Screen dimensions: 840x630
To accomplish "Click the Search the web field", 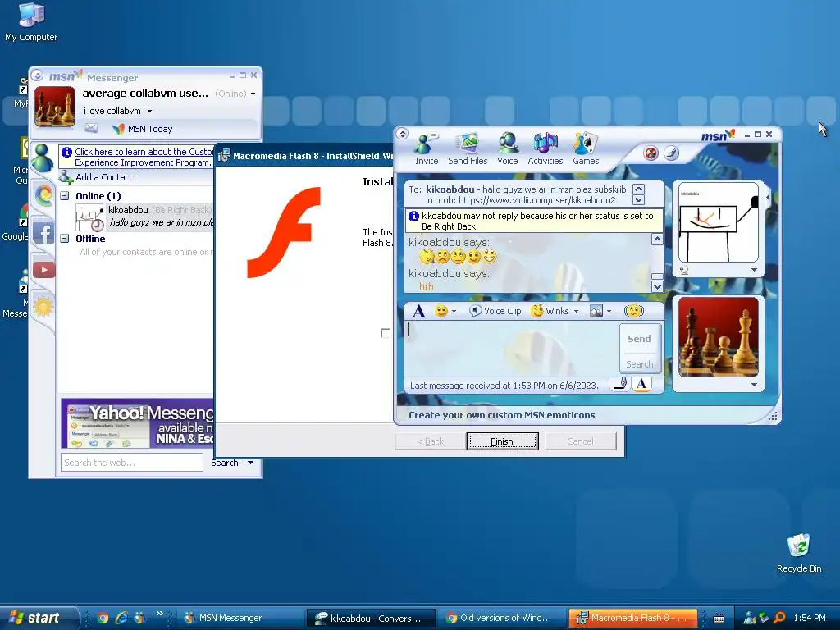I will pos(132,463).
